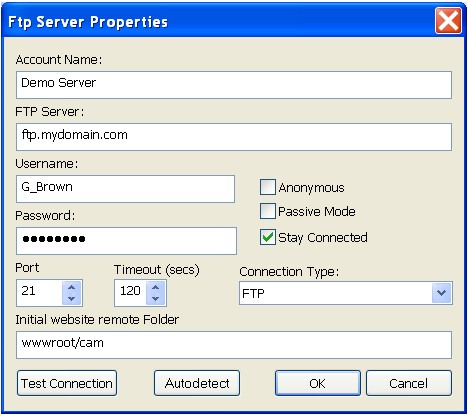
Task: Increase Timeout seconds with up arrow
Action: 156,287
